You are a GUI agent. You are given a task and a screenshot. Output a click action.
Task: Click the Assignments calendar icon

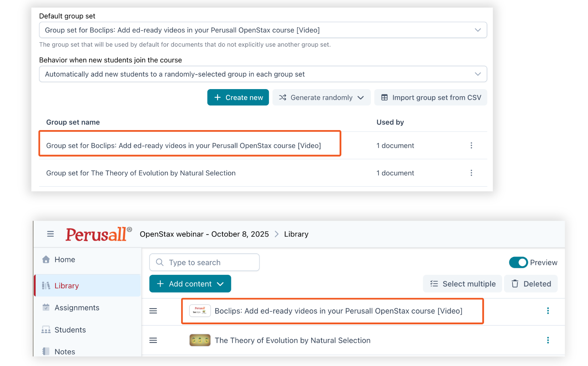(46, 307)
